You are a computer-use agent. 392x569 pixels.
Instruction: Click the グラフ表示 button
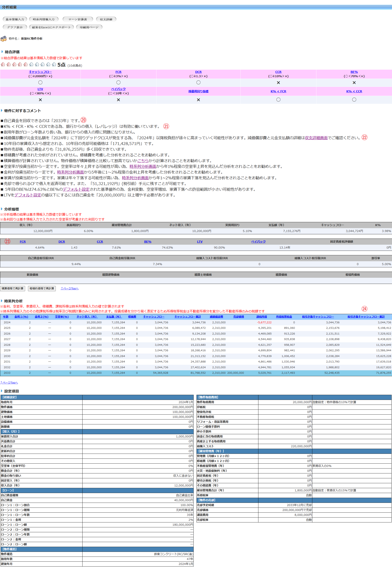pos(15,27)
